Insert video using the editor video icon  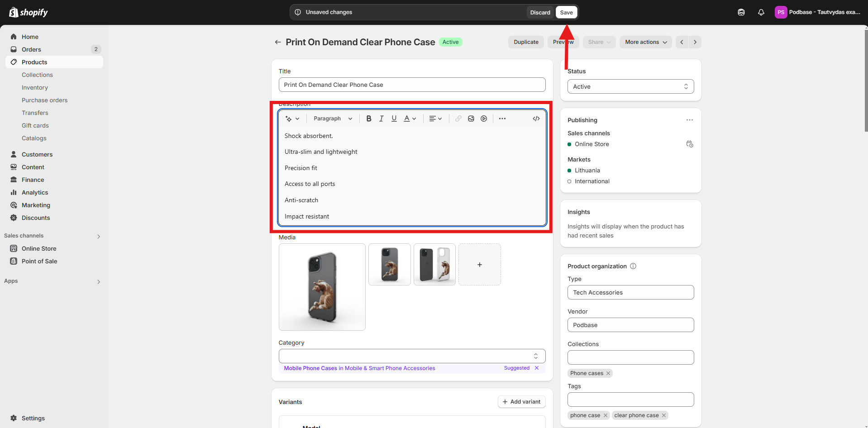click(484, 119)
